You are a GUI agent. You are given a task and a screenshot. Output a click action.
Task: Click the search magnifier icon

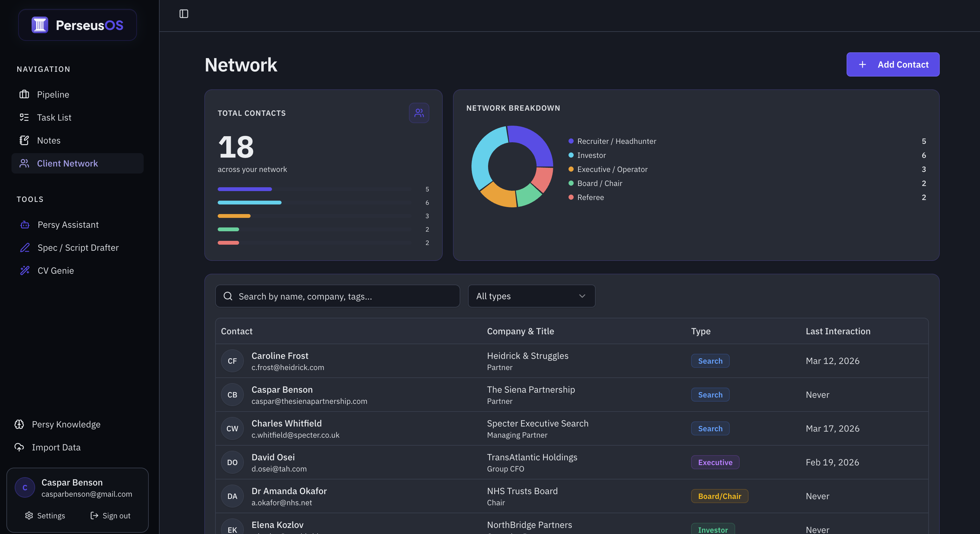tap(228, 296)
